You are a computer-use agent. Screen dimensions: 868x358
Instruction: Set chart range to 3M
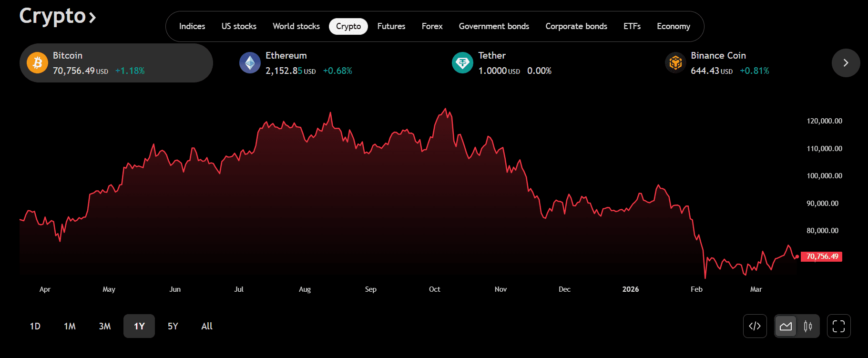pyautogui.click(x=105, y=326)
